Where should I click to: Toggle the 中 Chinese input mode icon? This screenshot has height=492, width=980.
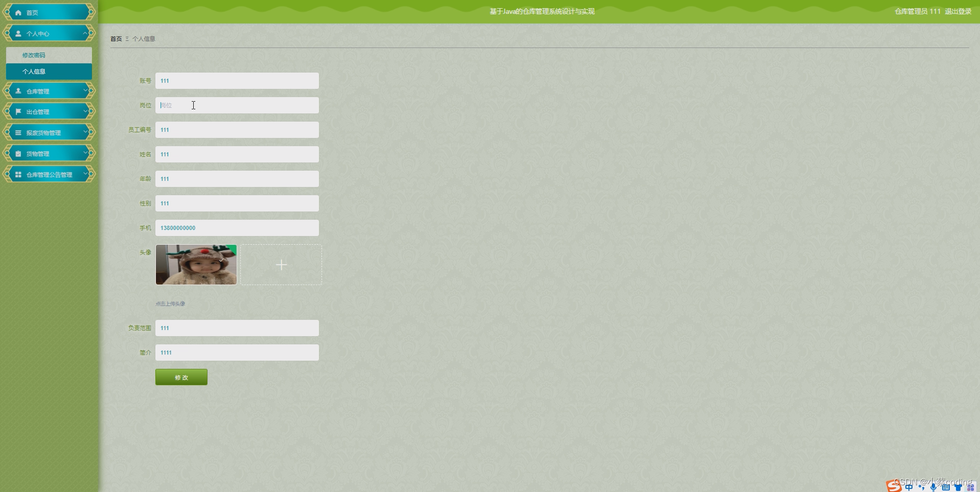909,487
